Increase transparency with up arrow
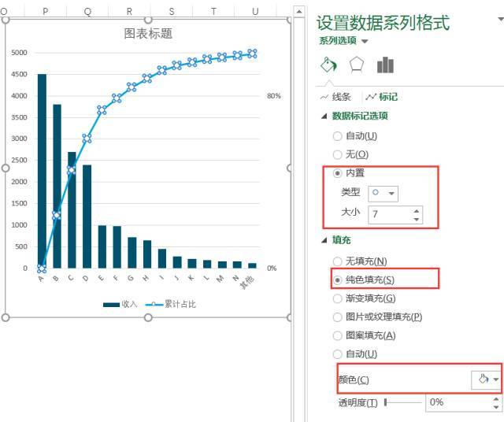 (496, 399)
